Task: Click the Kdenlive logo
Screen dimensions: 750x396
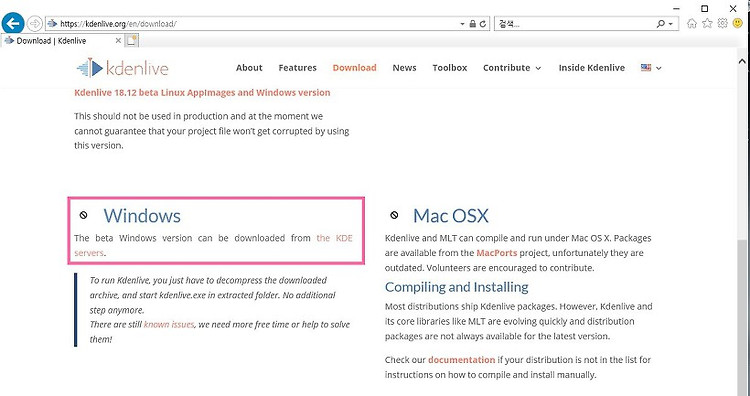Action: coord(123,68)
